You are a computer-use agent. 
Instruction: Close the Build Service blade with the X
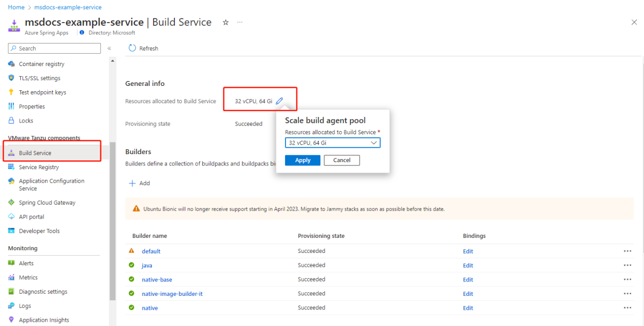coord(634,22)
